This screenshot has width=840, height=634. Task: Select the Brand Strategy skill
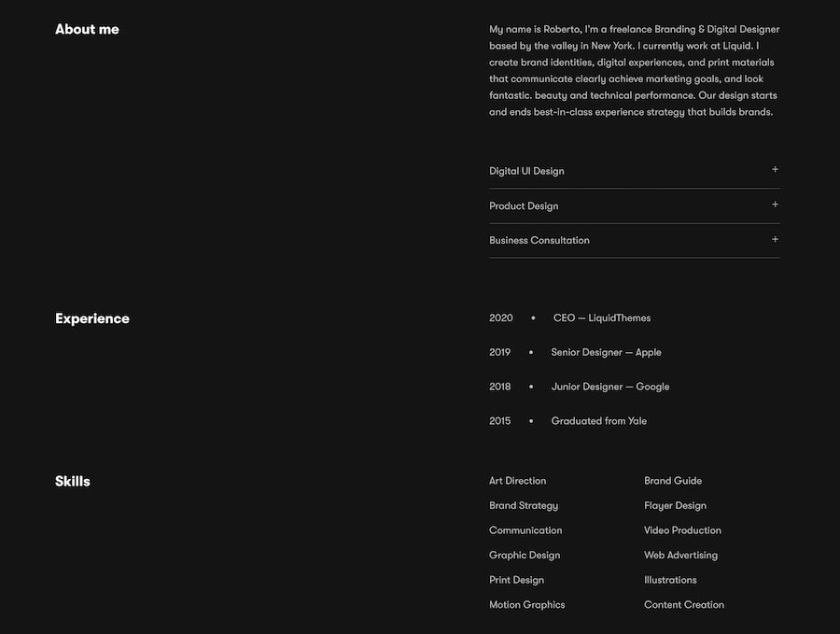pyautogui.click(x=524, y=505)
